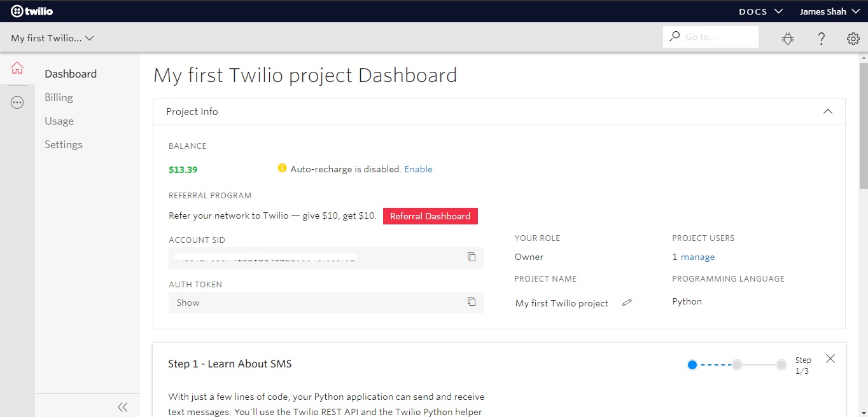Click Step 1 - Learn About SMS heading

(230, 364)
